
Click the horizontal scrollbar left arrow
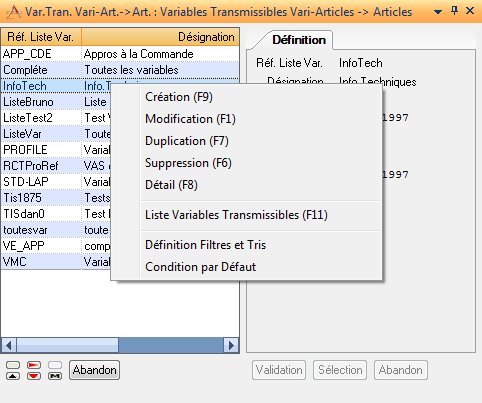point(9,345)
